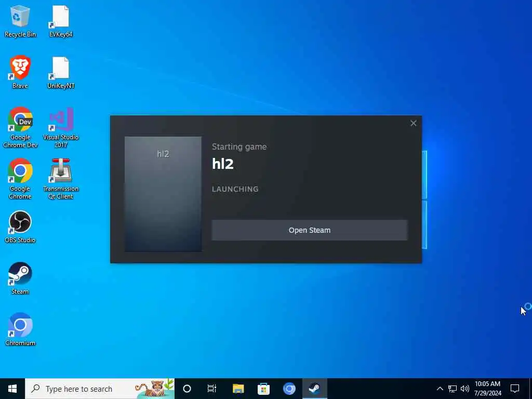532x399 pixels.
Task: Open File Explorer from the taskbar
Action: coord(238,389)
